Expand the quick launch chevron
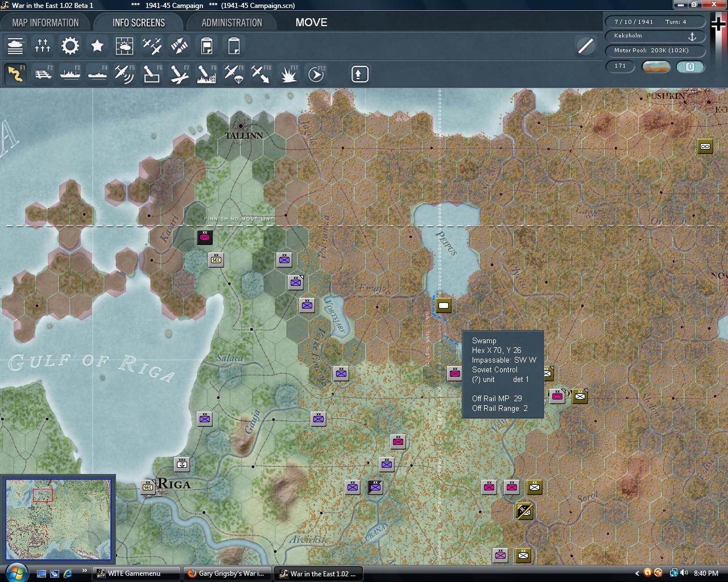This screenshot has height=582, width=728. click(x=85, y=571)
